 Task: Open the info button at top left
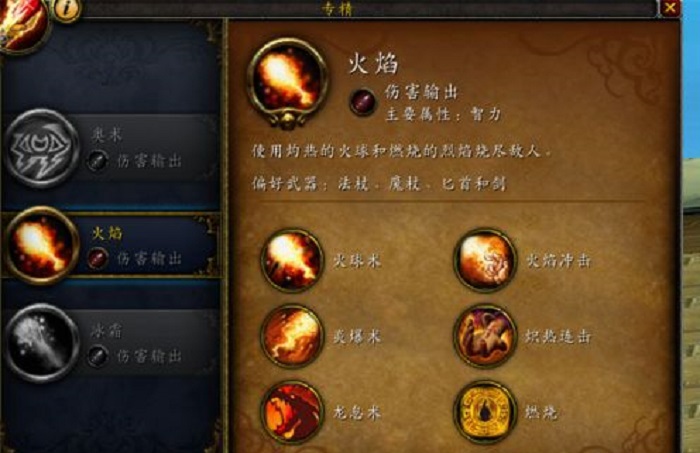[x=67, y=9]
